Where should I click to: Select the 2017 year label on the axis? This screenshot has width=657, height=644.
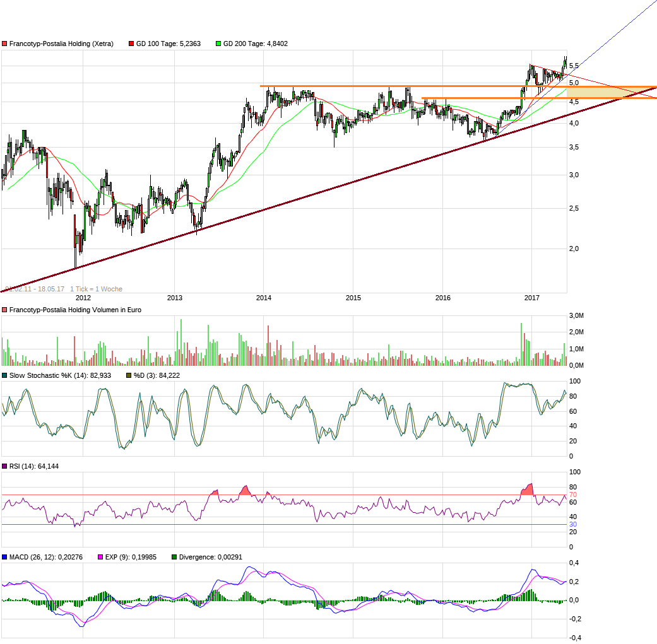click(x=532, y=296)
